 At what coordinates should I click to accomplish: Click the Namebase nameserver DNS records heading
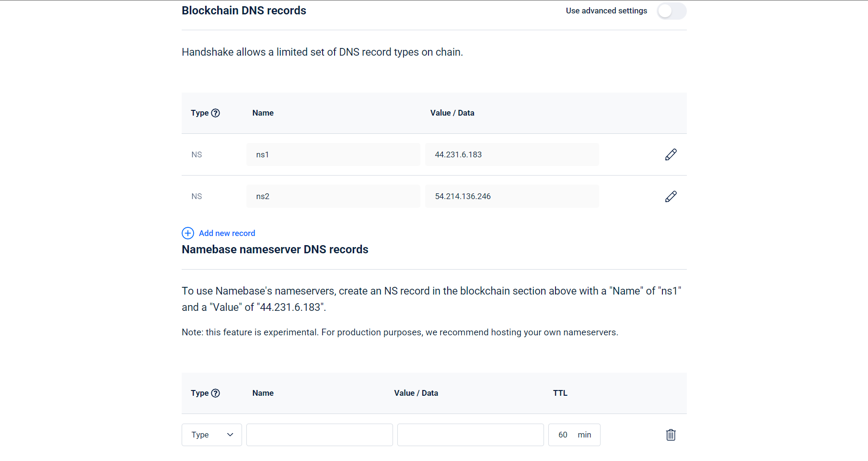(275, 249)
